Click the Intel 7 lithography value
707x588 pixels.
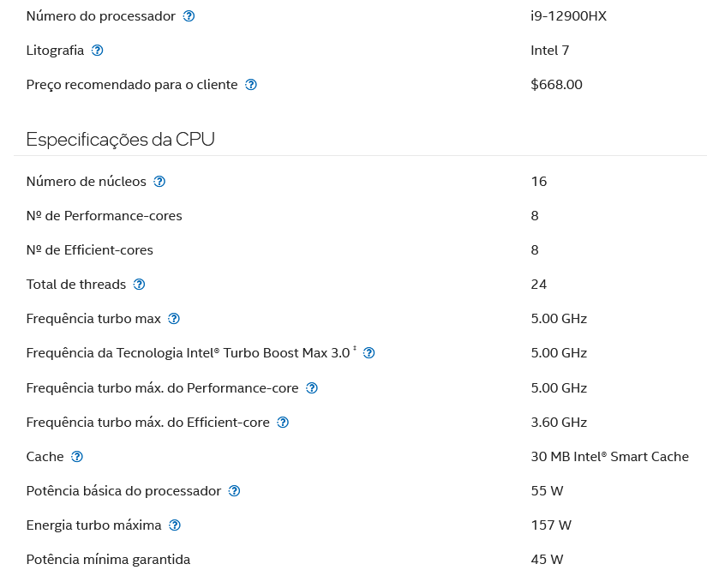pos(550,51)
